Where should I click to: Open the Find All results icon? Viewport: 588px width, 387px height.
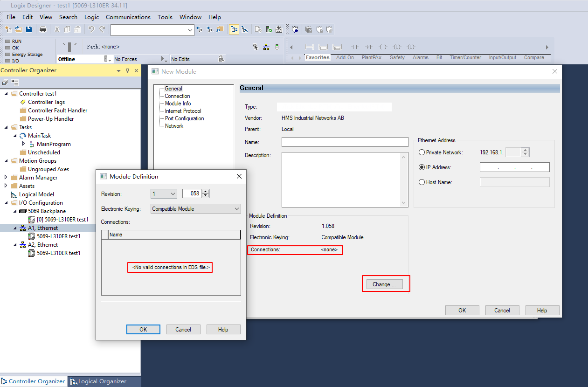click(x=220, y=29)
